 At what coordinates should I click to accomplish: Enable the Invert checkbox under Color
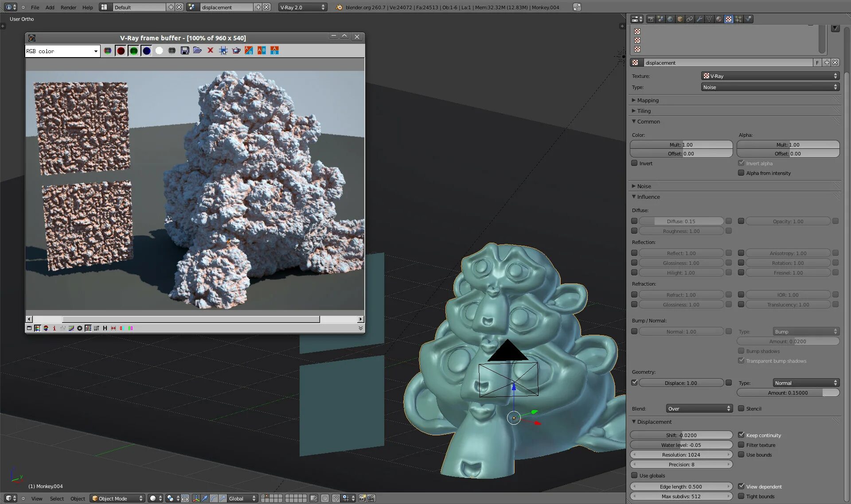coord(634,163)
